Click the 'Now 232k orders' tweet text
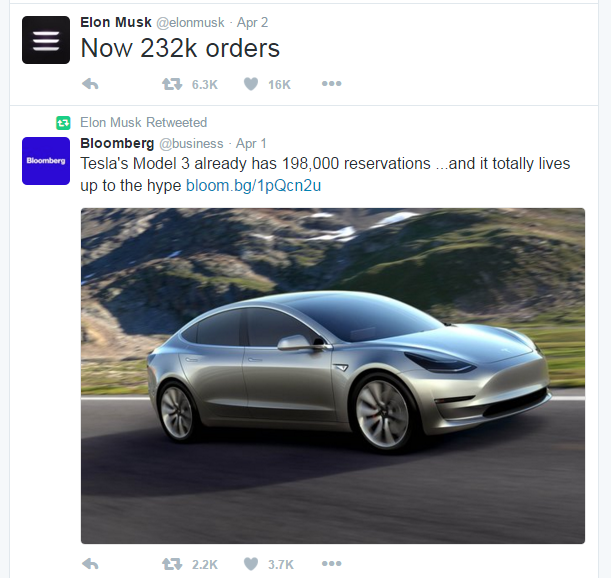Screen dimensions: 611x578 point(180,48)
